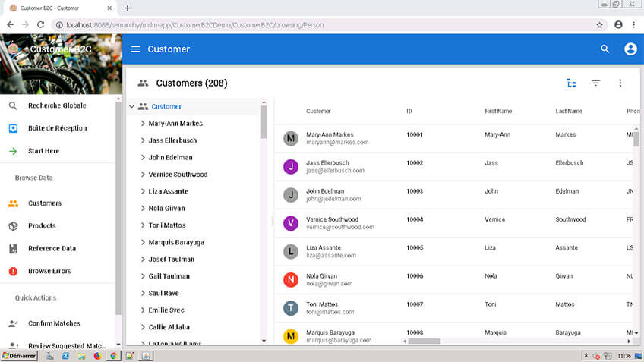Expand Mary-Ann Markes tree node
Image resolution: width=644 pixels, height=362 pixels.
(143, 124)
